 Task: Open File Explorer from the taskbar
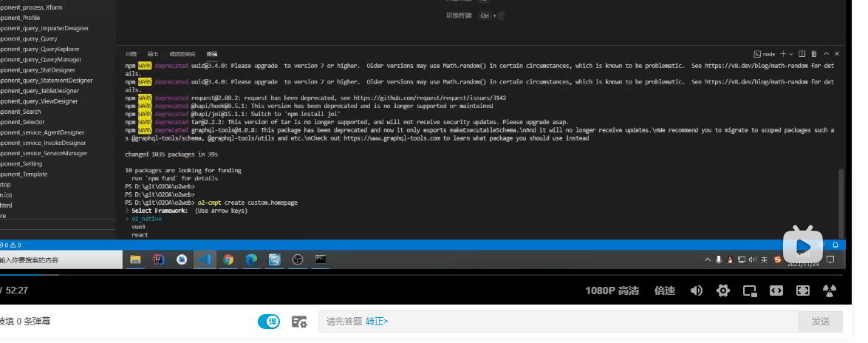coord(136,259)
